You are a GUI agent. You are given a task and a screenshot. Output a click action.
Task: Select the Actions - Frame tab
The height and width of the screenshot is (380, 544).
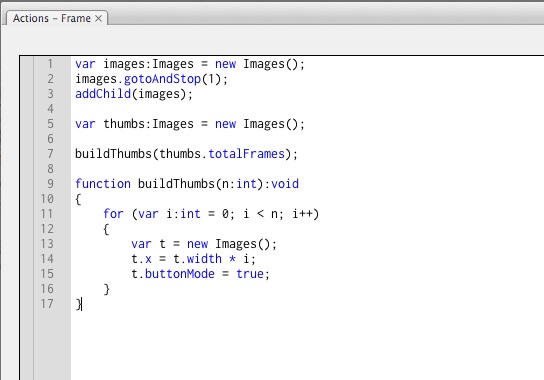tap(57, 18)
